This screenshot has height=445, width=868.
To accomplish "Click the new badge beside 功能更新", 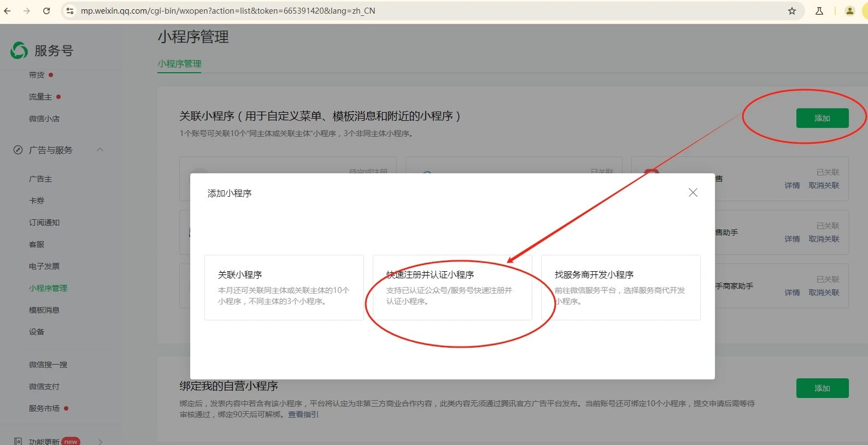I will (71, 441).
